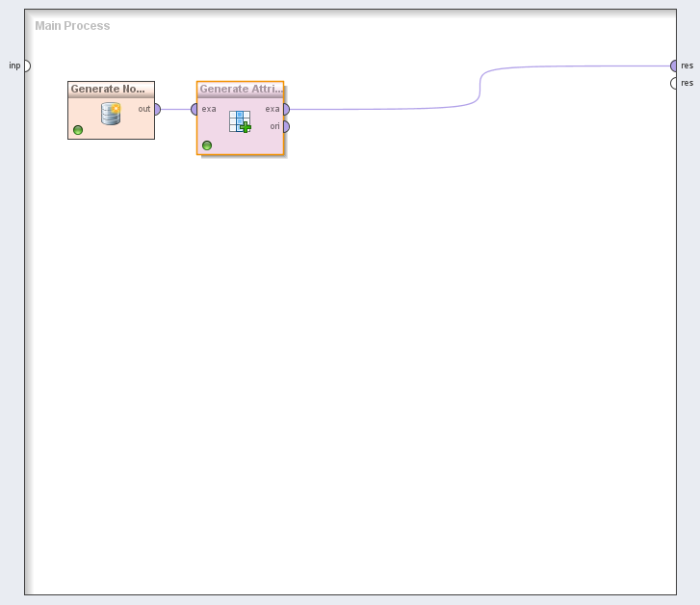Click the connected purple 'res' result port

pyautogui.click(x=675, y=66)
